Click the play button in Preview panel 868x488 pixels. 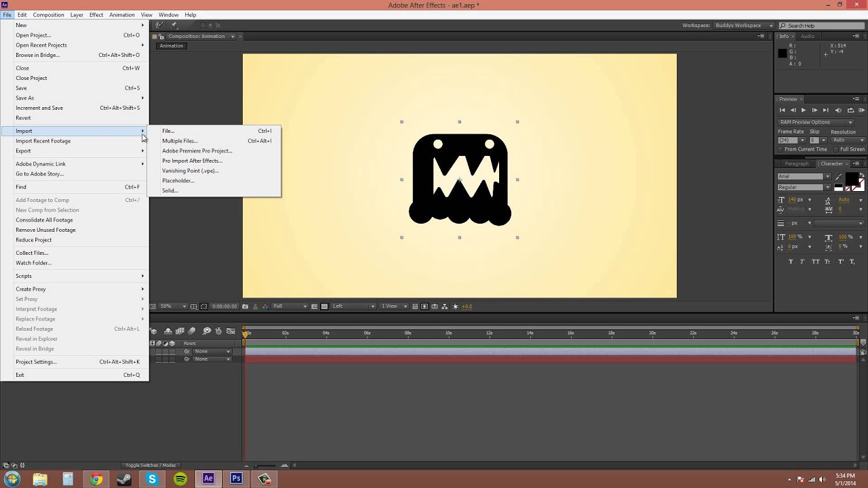coord(804,110)
